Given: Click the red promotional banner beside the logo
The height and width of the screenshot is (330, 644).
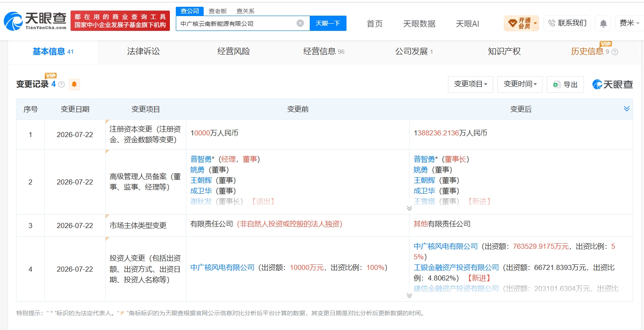Looking at the screenshot, I should click(x=120, y=21).
